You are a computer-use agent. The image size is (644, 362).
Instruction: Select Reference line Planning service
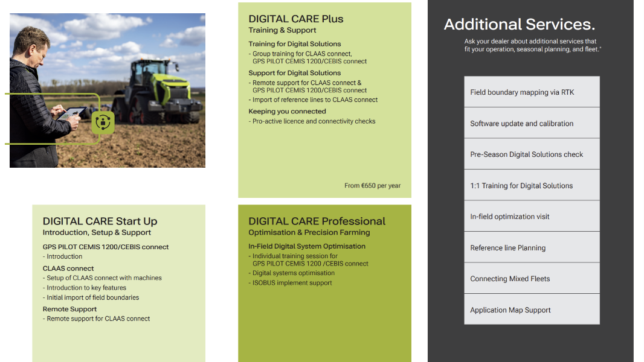click(532, 247)
